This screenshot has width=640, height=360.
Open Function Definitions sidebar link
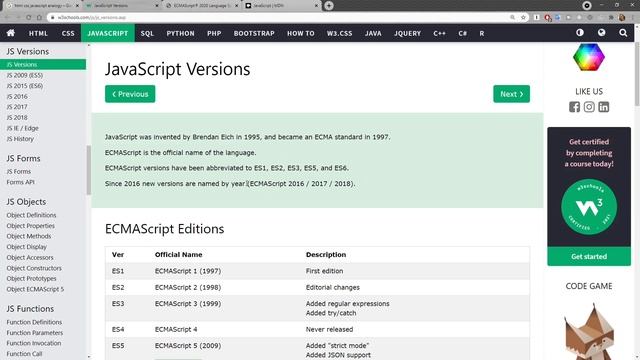coord(34,322)
